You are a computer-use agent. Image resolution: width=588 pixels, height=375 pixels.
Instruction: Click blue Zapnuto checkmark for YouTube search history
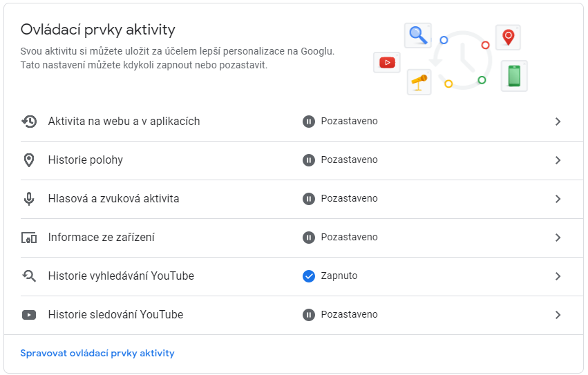click(309, 276)
